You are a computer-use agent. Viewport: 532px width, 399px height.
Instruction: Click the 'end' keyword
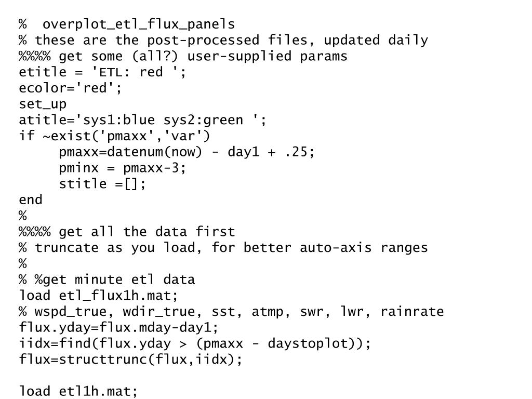pos(31,200)
